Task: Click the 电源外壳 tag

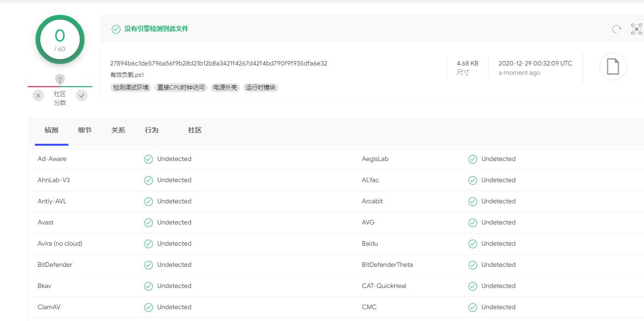Action: tap(225, 88)
